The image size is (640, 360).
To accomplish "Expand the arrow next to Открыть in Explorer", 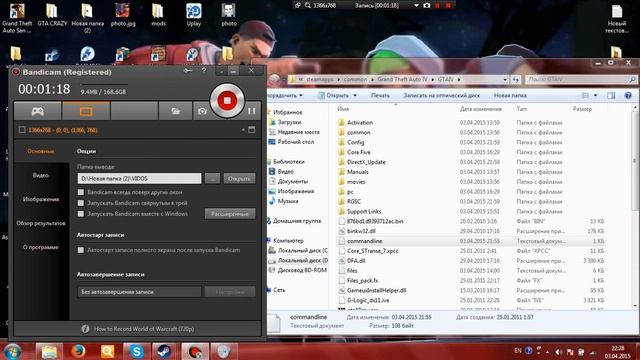I will [355, 95].
